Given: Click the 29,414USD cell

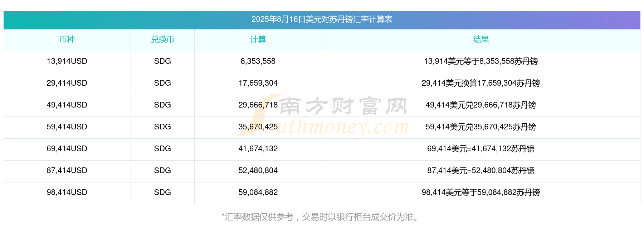Looking at the screenshot, I should click(x=67, y=83).
